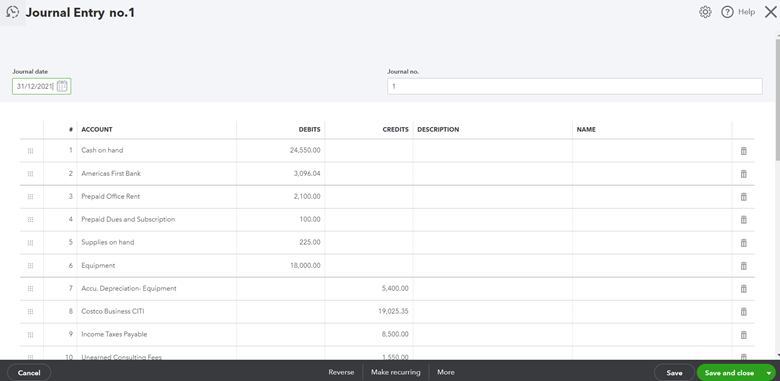Focus the Journal no. input field
Screen dimensions: 780x381
[x=575, y=86]
